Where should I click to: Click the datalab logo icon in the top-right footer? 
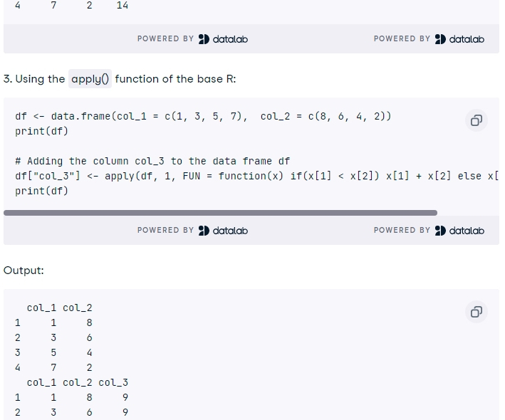point(440,39)
